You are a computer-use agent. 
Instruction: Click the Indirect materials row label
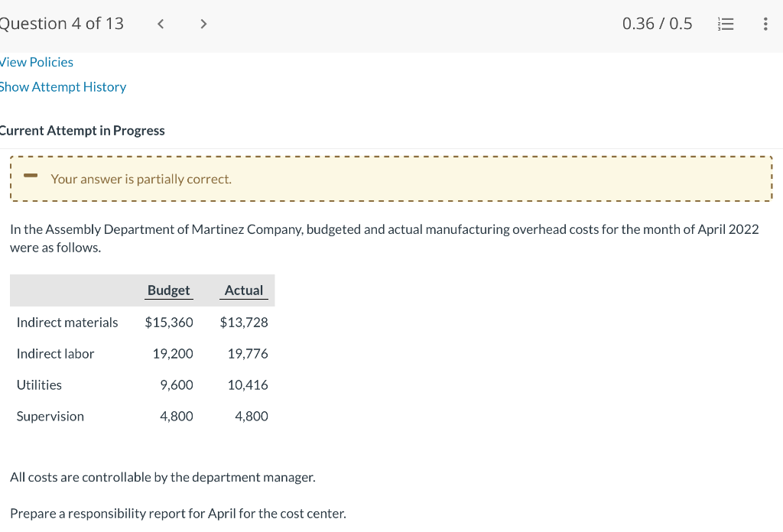[x=67, y=323]
